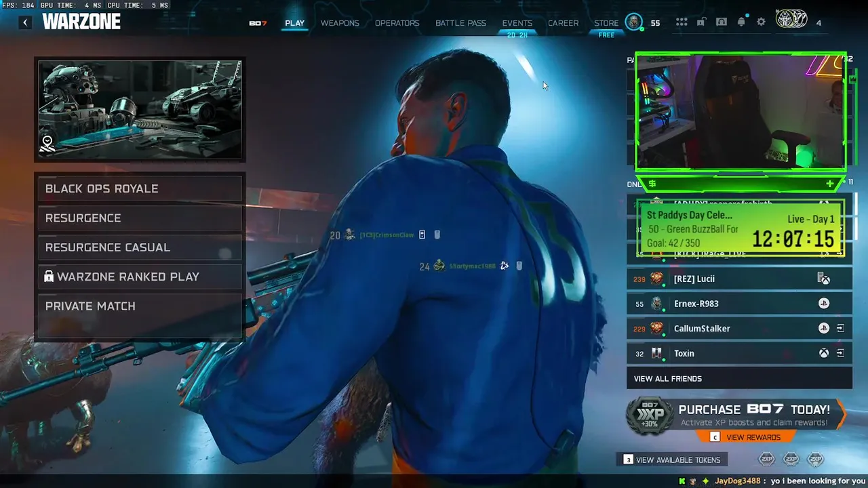Click Toxin's rank emblem
Screen dimensions: 868x488
(656, 353)
